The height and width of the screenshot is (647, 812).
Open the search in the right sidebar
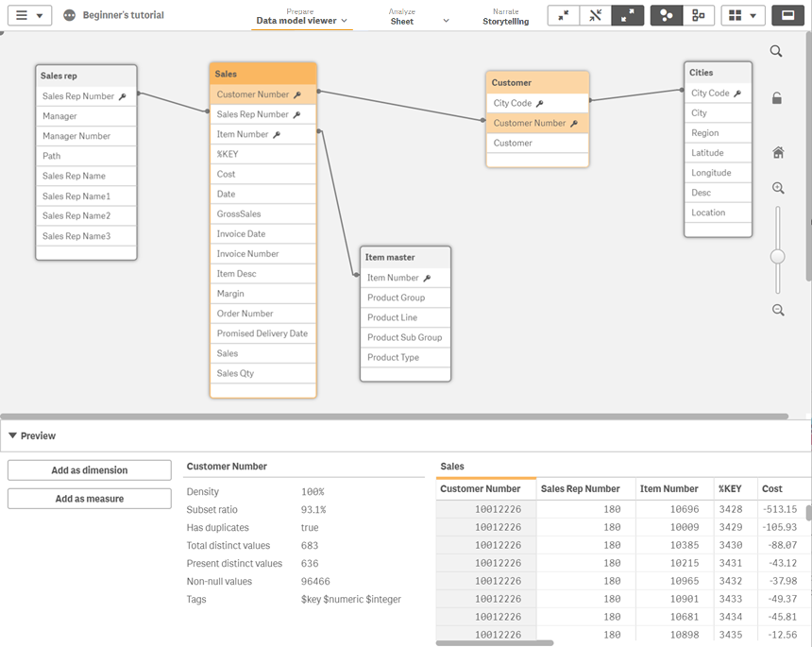click(777, 51)
